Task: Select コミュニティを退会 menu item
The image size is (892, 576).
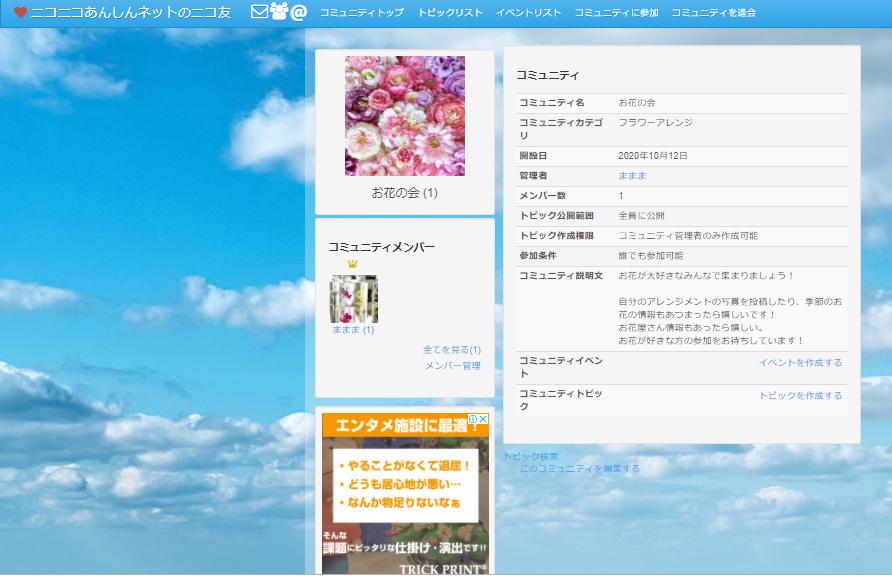Action: (713, 13)
